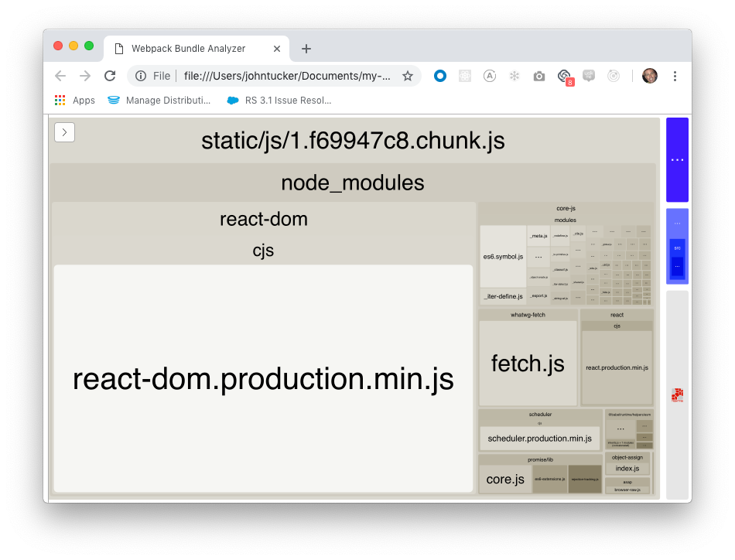The height and width of the screenshot is (560, 735).
Task: Open the extension with red 8 badge
Action: [x=566, y=77]
